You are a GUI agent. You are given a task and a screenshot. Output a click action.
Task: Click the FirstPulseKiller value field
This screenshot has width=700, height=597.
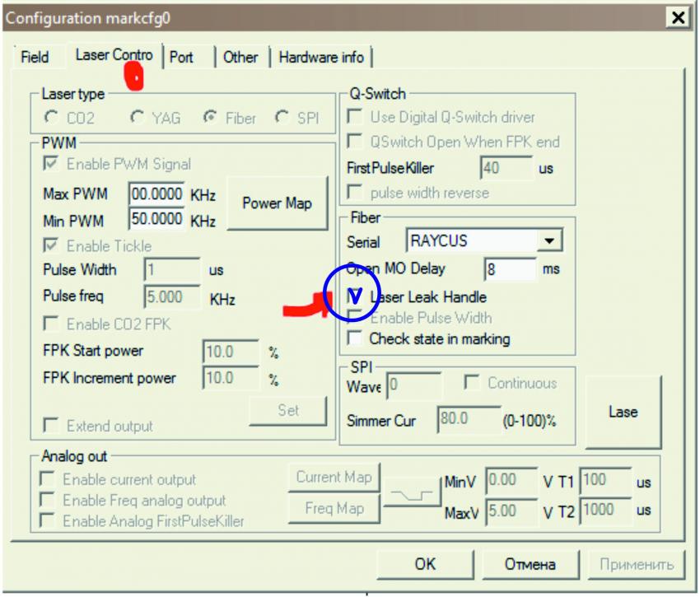(506, 168)
